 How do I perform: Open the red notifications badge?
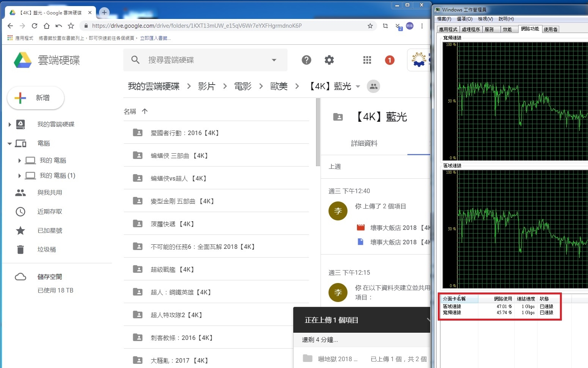click(x=390, y=60)
